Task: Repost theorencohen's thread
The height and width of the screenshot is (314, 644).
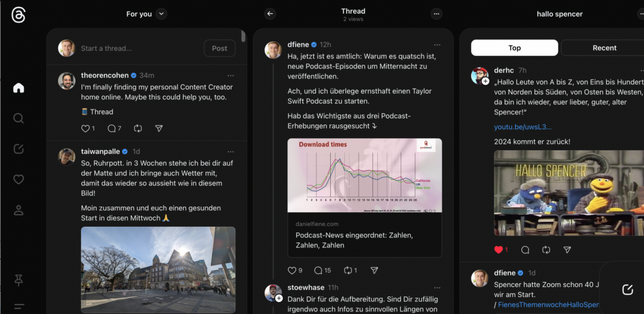Action: coord(138,128)
